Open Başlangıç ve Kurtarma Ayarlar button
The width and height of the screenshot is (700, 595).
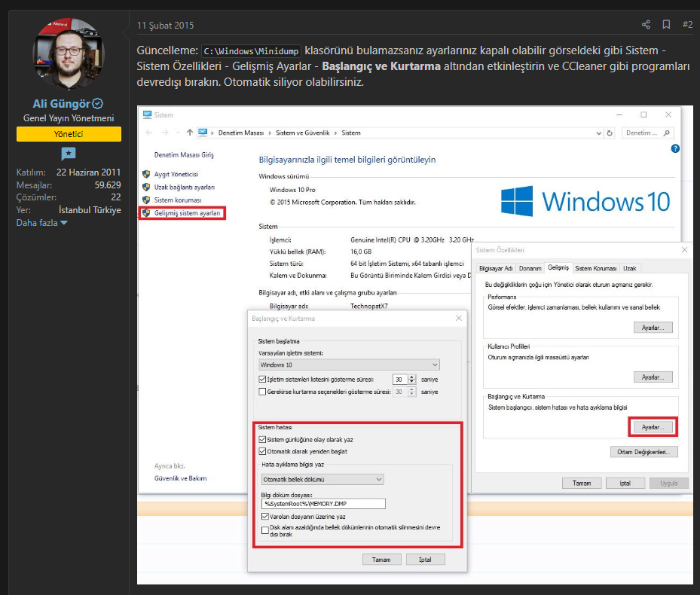[653, 427]
